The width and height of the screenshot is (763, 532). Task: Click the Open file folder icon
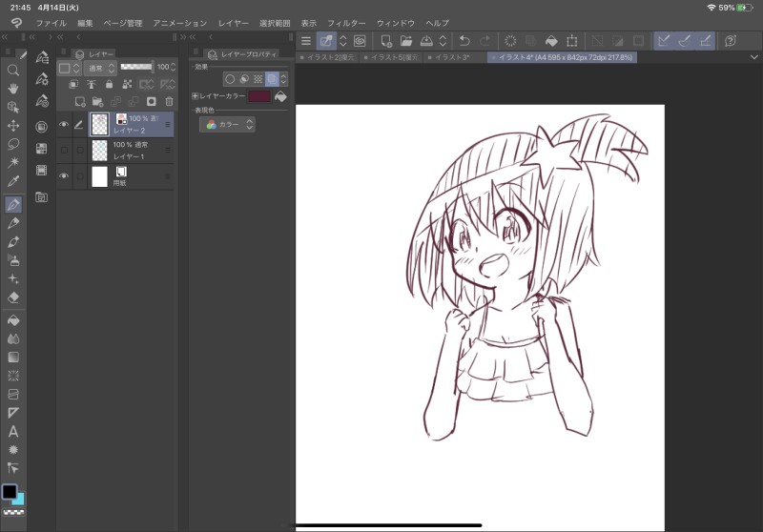(406, 41)
